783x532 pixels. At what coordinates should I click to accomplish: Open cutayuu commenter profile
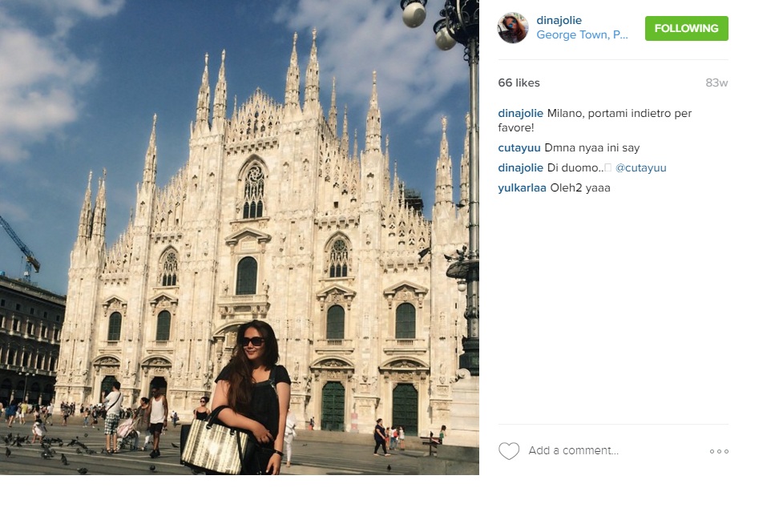[x=519, y=147]
